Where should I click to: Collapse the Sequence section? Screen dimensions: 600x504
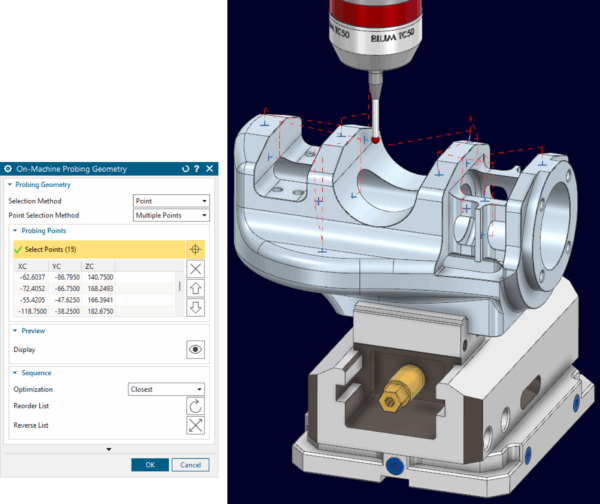(x=10, y=373)
